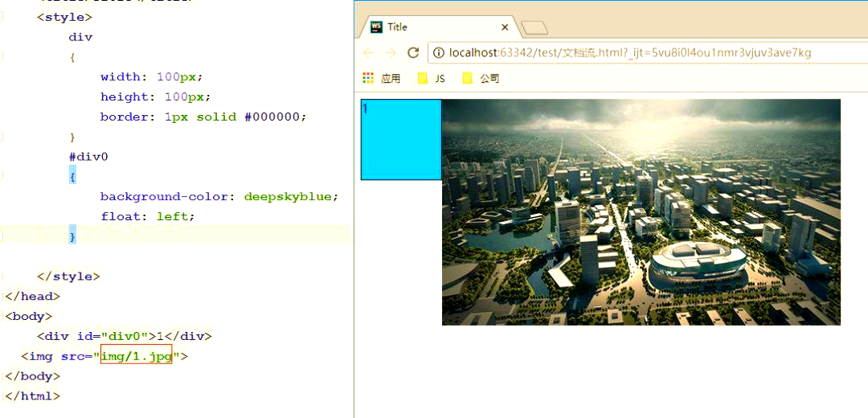Click the closing </style> tag
The width and height of the screenshot is (868, 418).
point(68,277)
